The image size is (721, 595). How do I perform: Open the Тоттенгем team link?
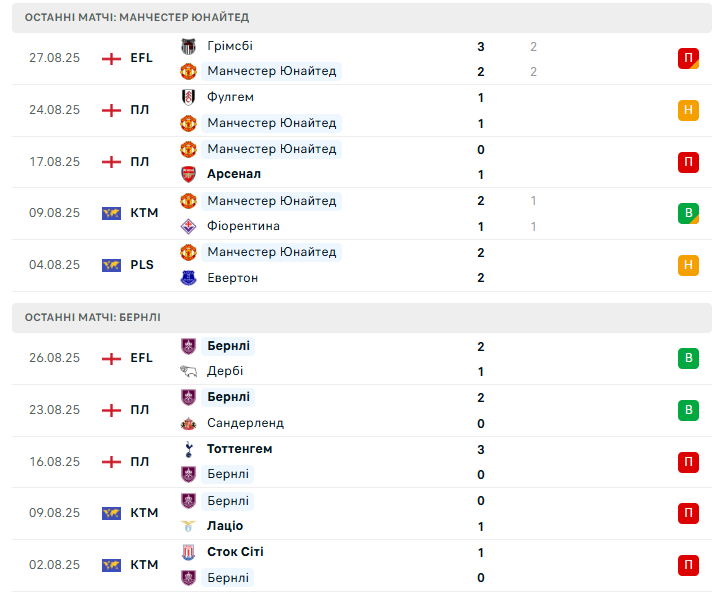coord(239,449)
